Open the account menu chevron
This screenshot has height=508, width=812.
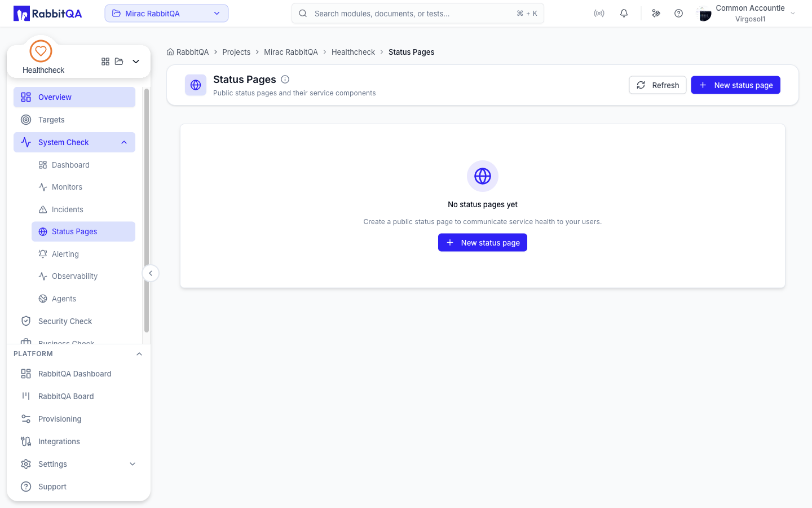pos(793,14)
